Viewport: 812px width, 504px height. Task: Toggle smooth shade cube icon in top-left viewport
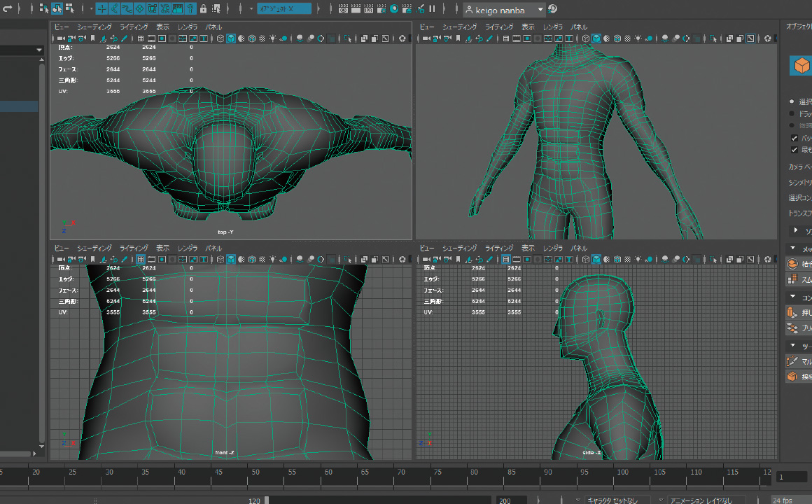pos(230,38)
